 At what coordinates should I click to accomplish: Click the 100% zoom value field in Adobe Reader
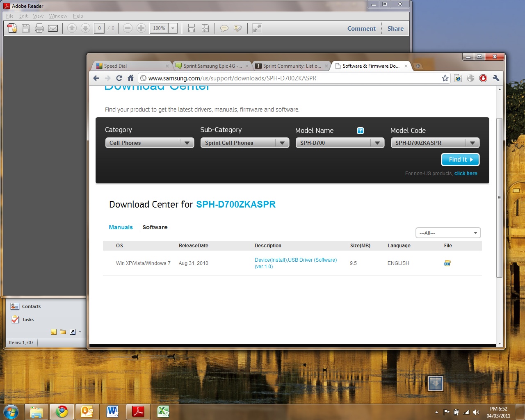coord(159,28)
